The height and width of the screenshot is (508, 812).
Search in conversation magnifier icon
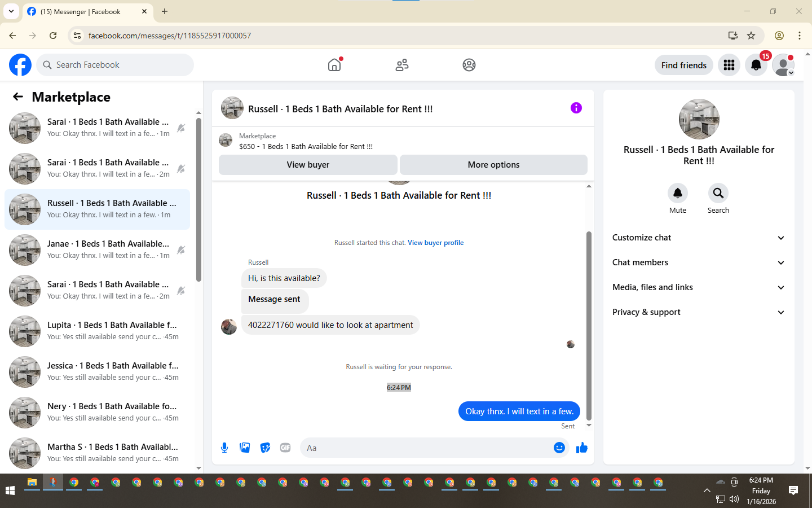click(x=718, y=193)
